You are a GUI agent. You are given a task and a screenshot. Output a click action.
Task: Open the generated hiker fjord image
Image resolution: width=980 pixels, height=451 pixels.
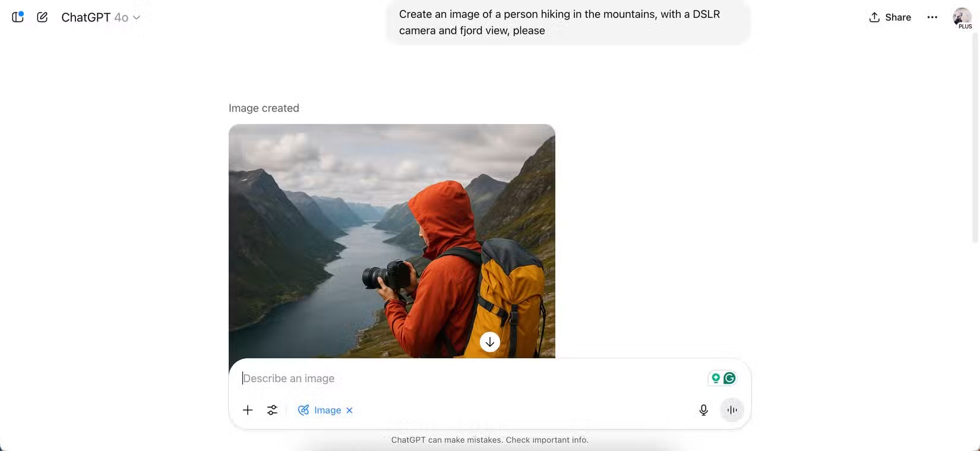pyautogui.click(x=392, y=238)
